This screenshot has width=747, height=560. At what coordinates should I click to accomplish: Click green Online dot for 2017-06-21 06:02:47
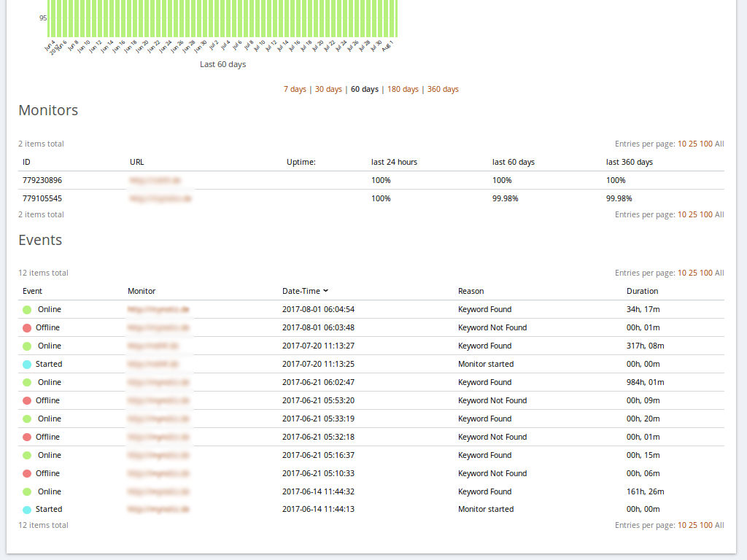tap(27, 382)
